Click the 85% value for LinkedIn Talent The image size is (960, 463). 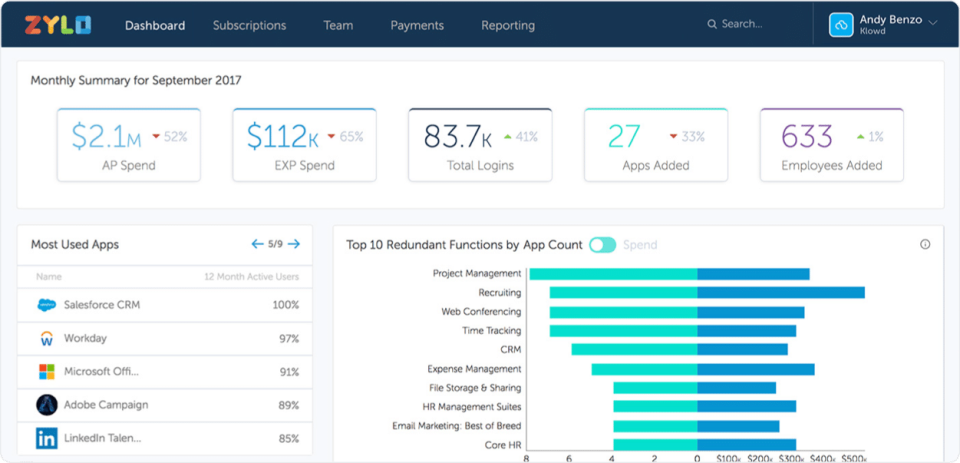coord(289,439)
